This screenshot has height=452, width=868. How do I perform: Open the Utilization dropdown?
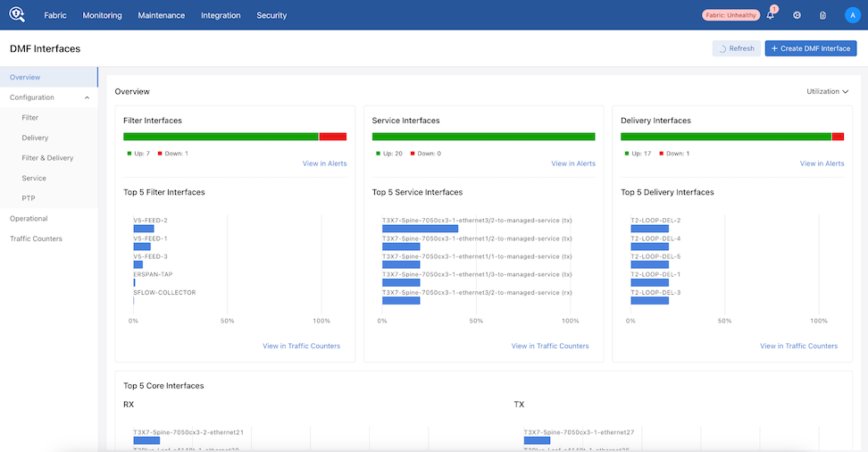tap(827, 91)
